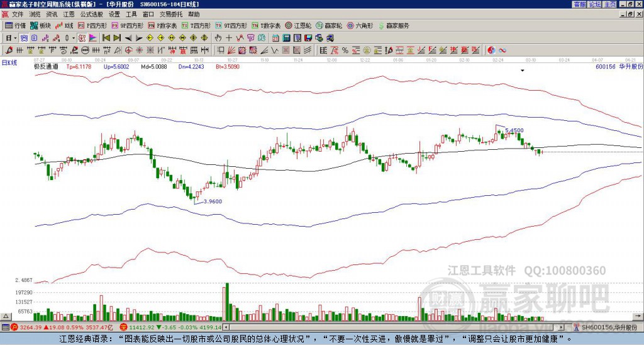The image size is (644, 345).
Task: Click the Tp=6.1178 indicator value
Action: (x=79, y=66)
